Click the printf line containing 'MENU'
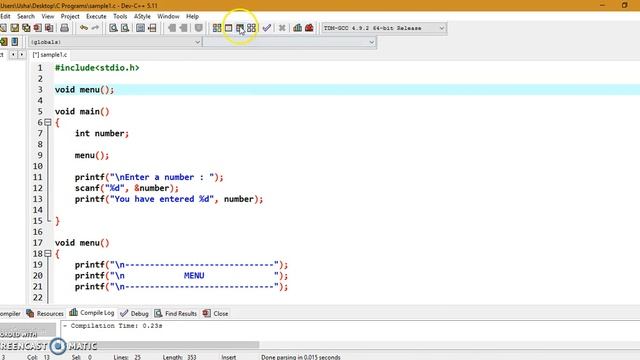640x360 pixels. pyautogui.click(x=181, y=276)
